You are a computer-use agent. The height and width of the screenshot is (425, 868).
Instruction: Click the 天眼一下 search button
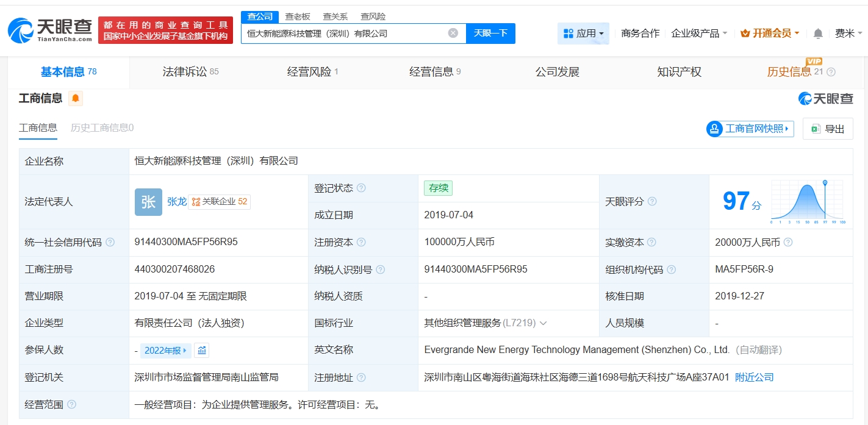click(x=490, y=34)
